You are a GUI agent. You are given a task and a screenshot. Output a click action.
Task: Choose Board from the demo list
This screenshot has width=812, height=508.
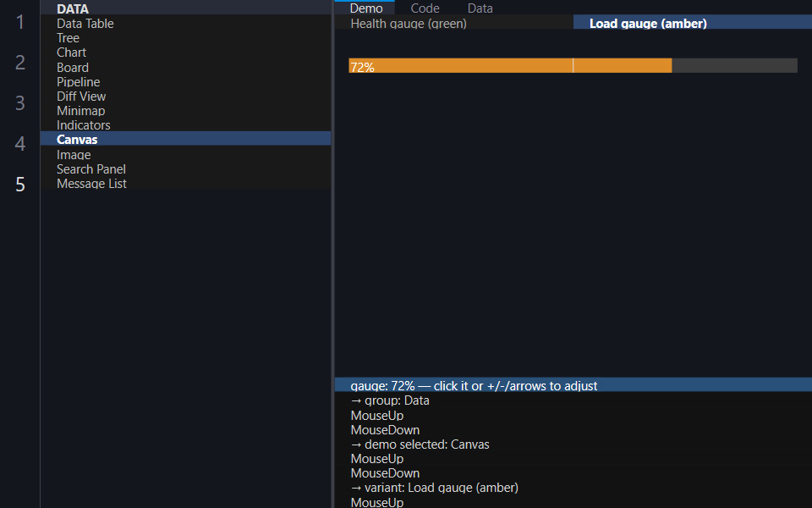185,68
